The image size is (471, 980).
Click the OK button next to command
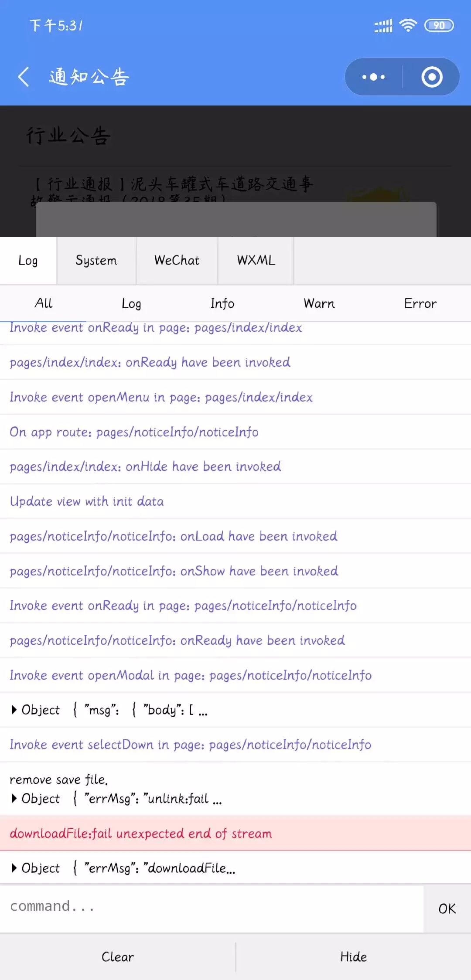pos(447,909)
